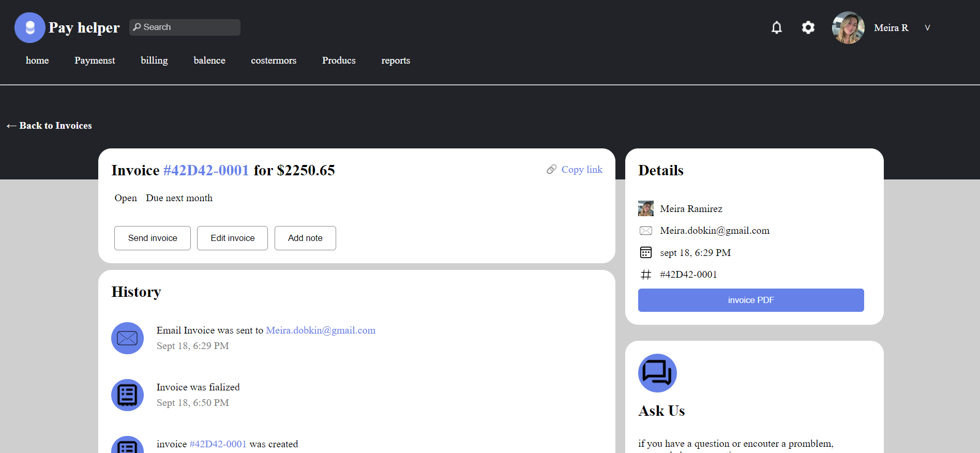980x453 pixels.
Task: Go Back to Invoices
Action: [x=49, y=126]
